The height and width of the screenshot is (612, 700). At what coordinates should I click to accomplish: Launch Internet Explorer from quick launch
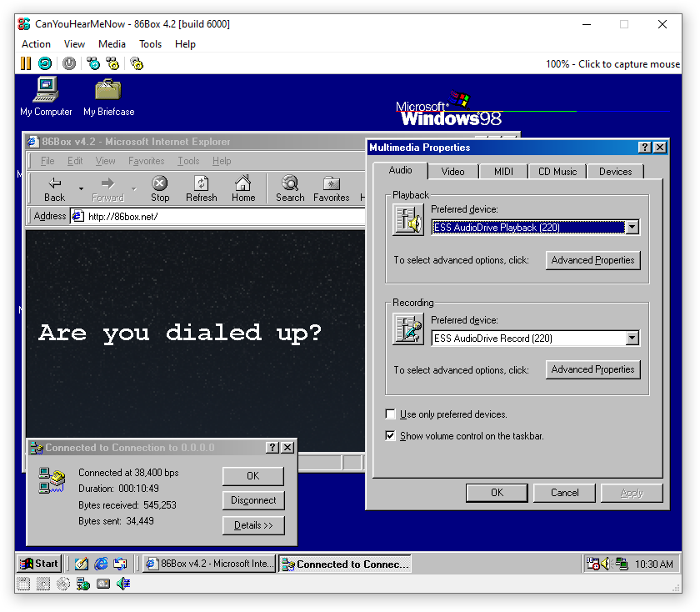point(101,564)
